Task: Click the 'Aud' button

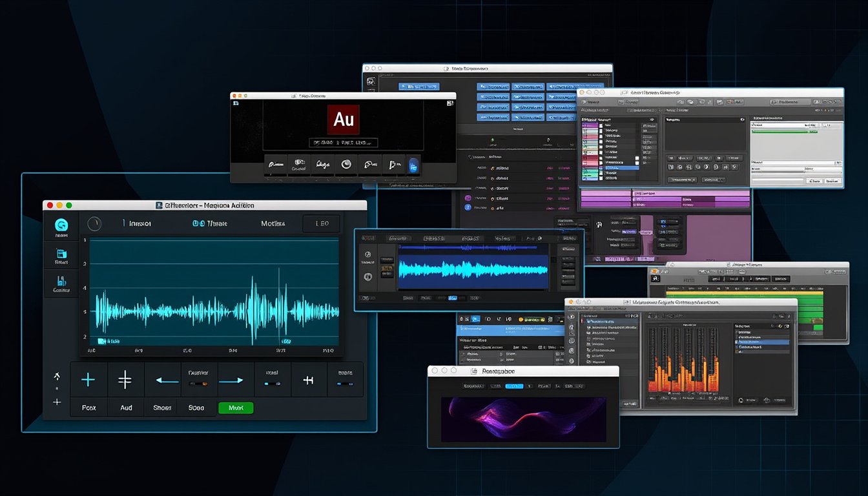Action: click(x=126, y=408)
